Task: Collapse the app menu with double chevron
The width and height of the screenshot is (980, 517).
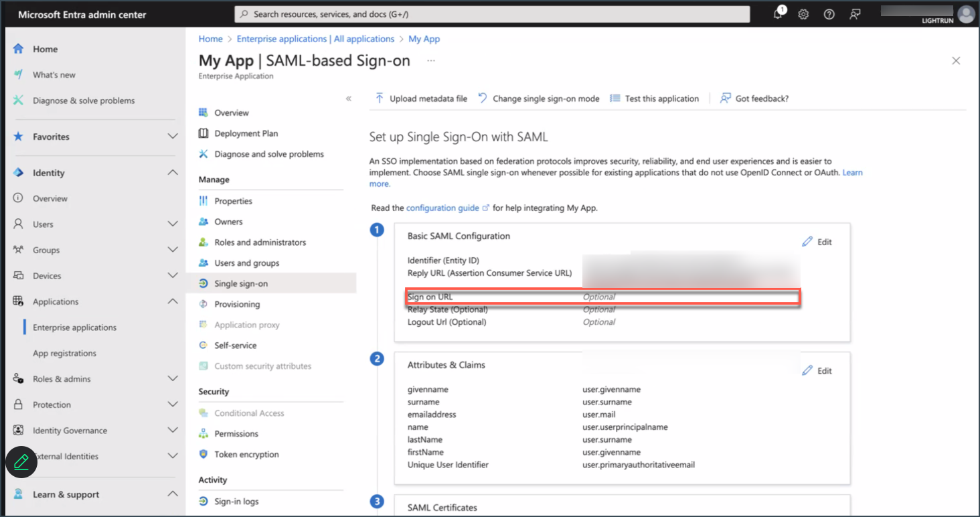Action: tap(348, 98)
